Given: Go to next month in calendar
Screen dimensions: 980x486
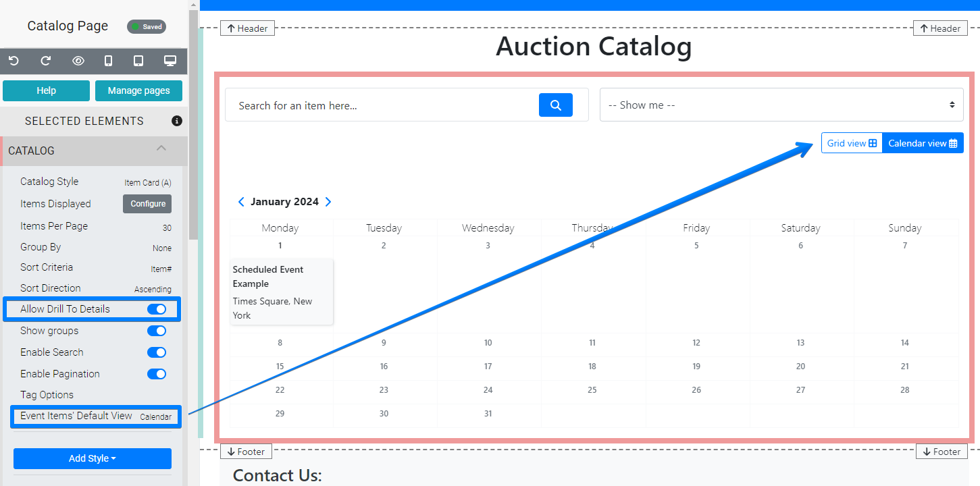Looking at the screenshot, I should 328,202.
